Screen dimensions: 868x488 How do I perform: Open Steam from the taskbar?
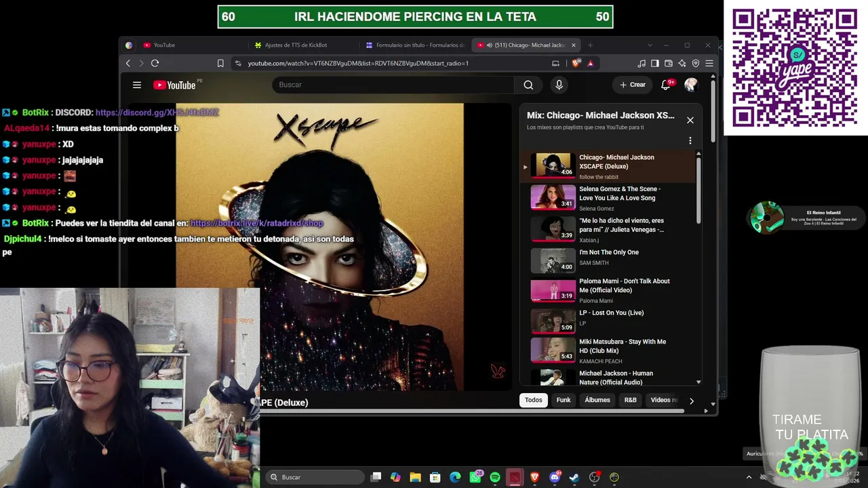(x=574, y=477)
